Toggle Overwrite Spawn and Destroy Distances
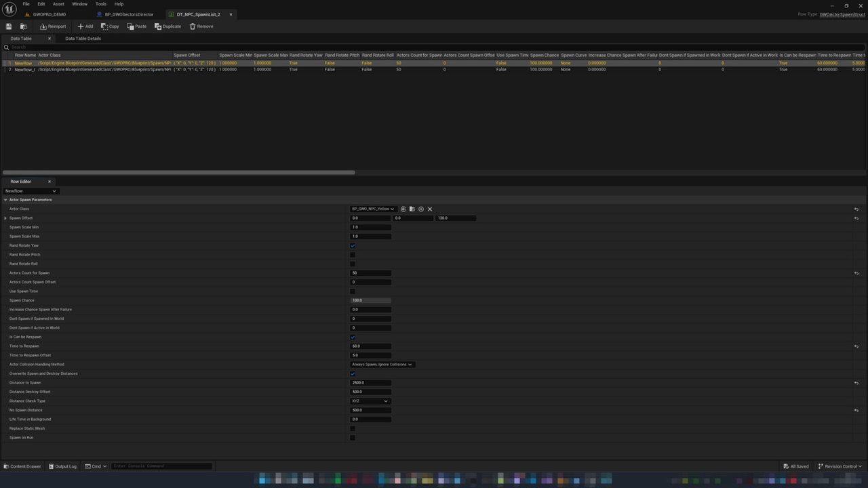868x488 pixels. point(353,374)
